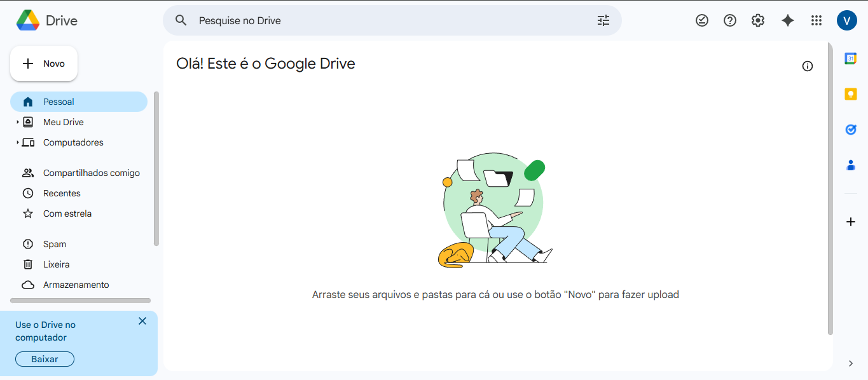Open the Lixeira section
868x380 pixels.
[56, 264]
